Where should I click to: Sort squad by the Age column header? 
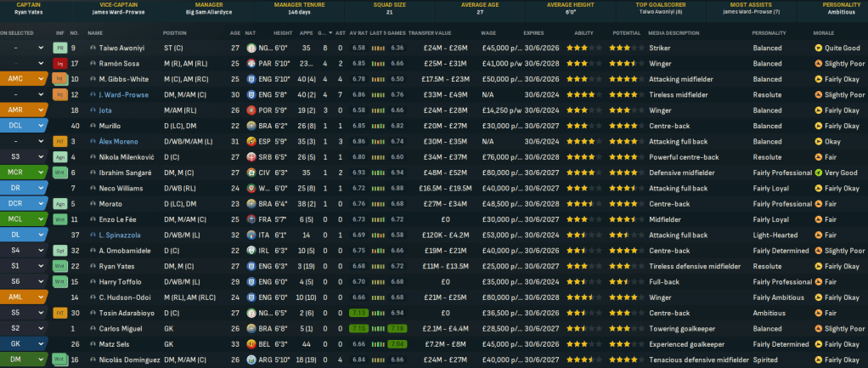click(x=234, y=32)
